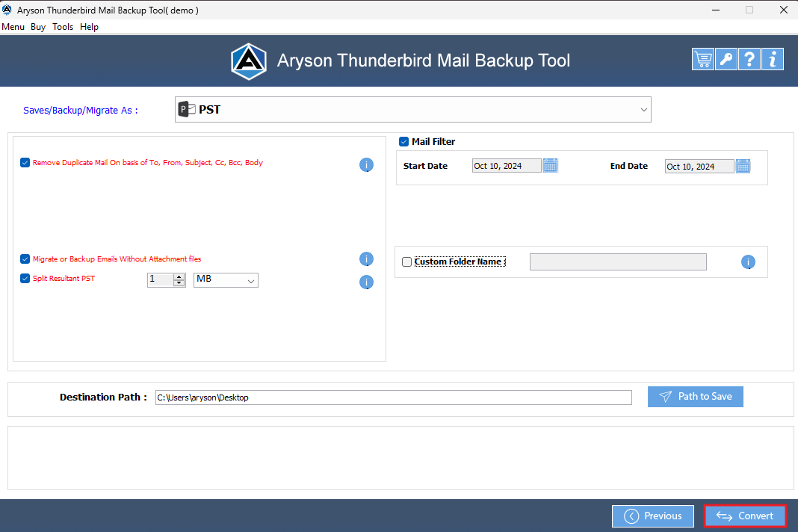
Task: Click the shopping cart buy icon
Action: click(702, 60)
